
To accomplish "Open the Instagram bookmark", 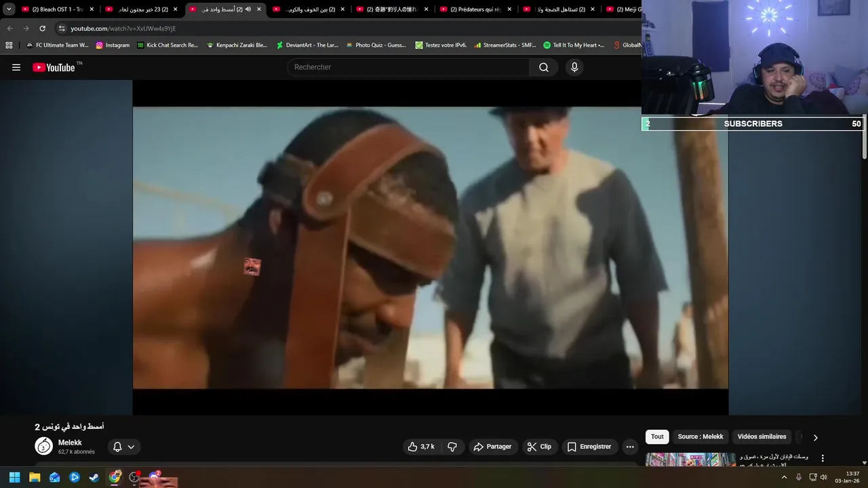I will click(113, 45).
